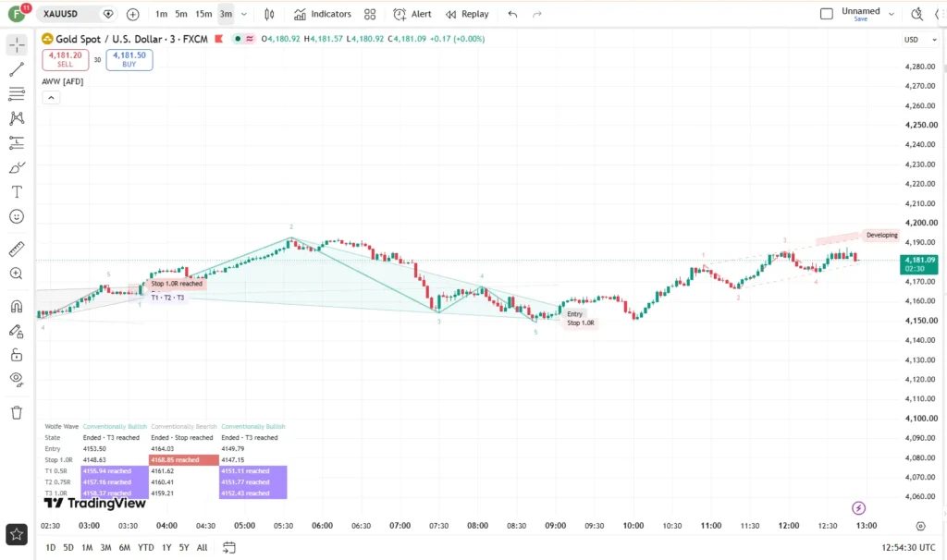This screenshot has height=560, width=947.
Task: Click the AWW [AFD] indicator legend
Action: tap(63, 81)
